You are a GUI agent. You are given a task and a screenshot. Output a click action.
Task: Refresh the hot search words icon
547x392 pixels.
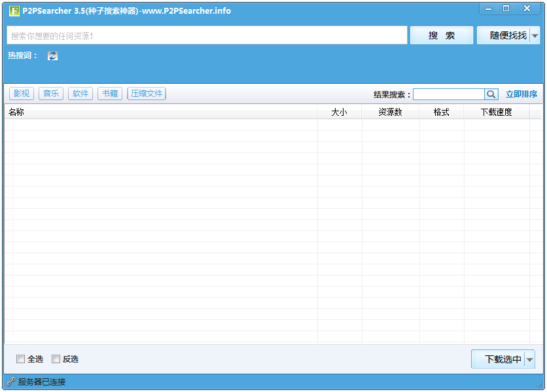pos(53,56)
